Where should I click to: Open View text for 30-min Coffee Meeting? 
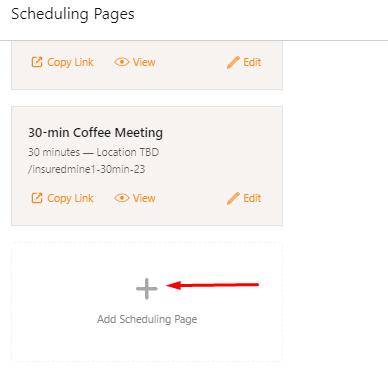click(144, 198)
